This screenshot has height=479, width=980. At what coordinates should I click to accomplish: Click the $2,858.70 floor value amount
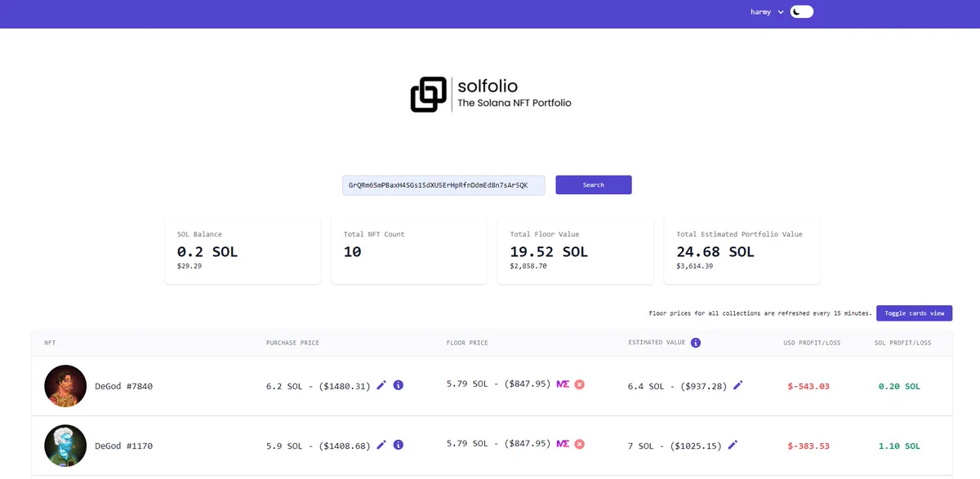(528, 266)
